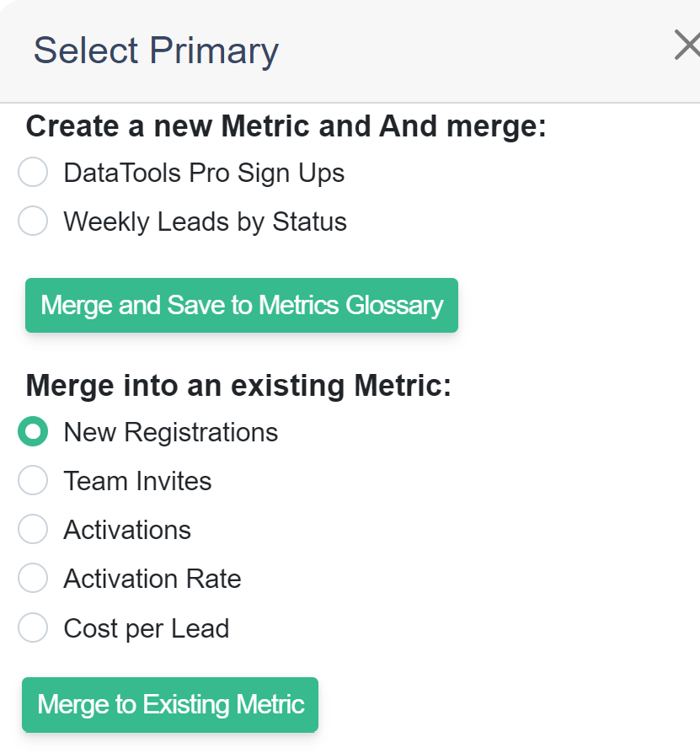700x753 pixels.
Task: Click the 'Create a new Metric' section heading
Action: [x=286, y=127]
